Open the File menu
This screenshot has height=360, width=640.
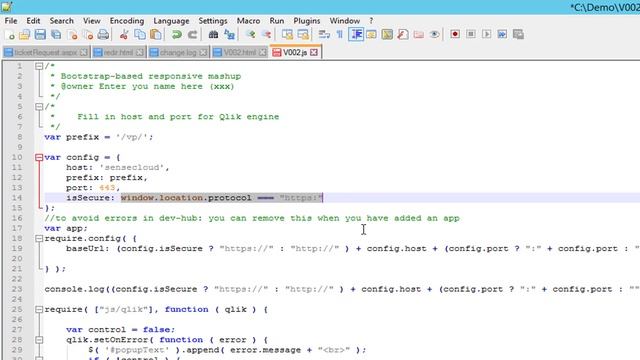pos(11,21)
